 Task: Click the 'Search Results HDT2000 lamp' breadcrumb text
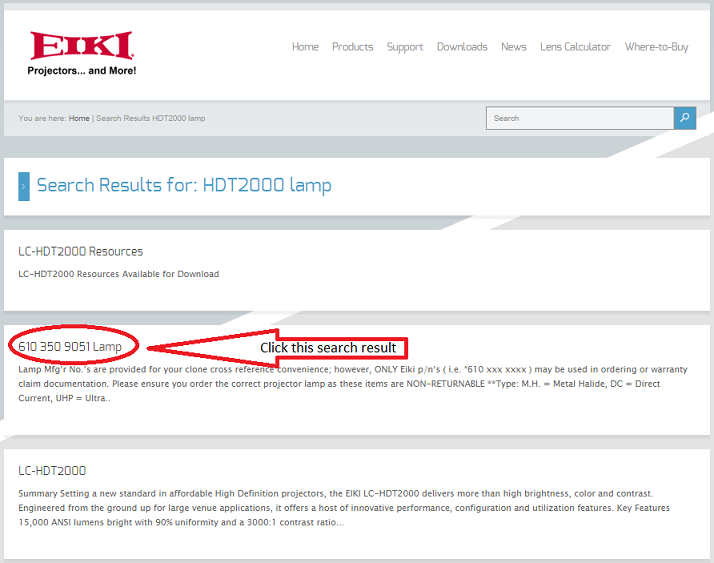pos(151,118)
